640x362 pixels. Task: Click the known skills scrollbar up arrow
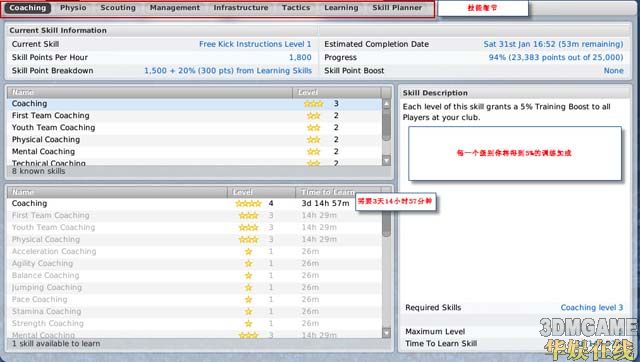pos(387,104)
